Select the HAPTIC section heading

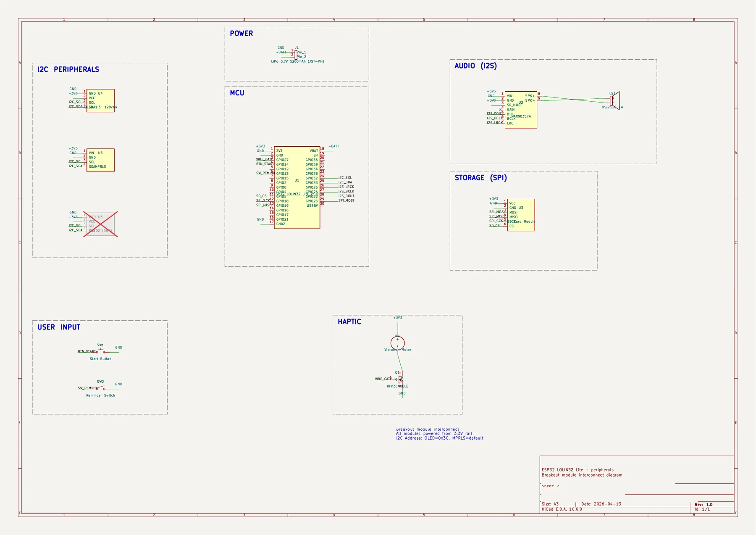click(349, 322)
